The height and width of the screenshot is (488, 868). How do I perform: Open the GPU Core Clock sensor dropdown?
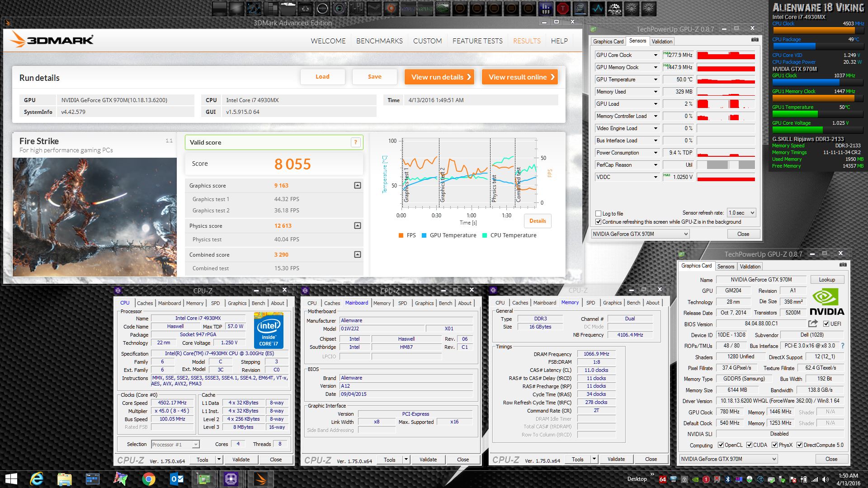coord(656,55)
